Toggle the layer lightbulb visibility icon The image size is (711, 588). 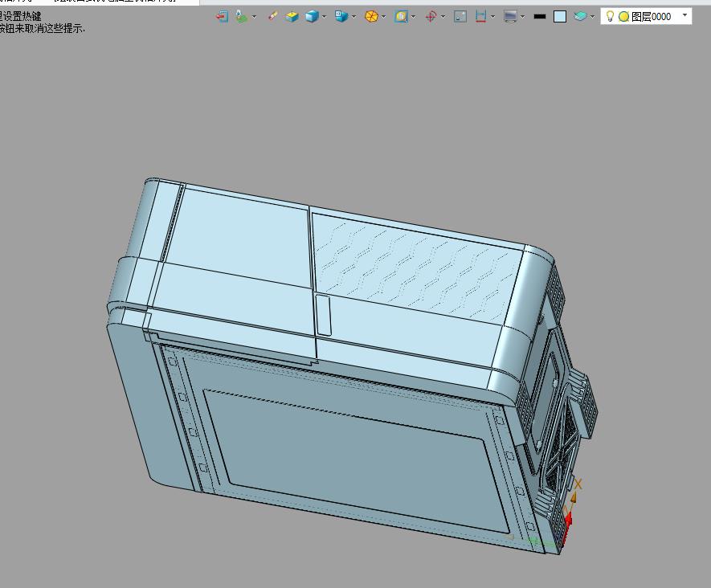610,16
